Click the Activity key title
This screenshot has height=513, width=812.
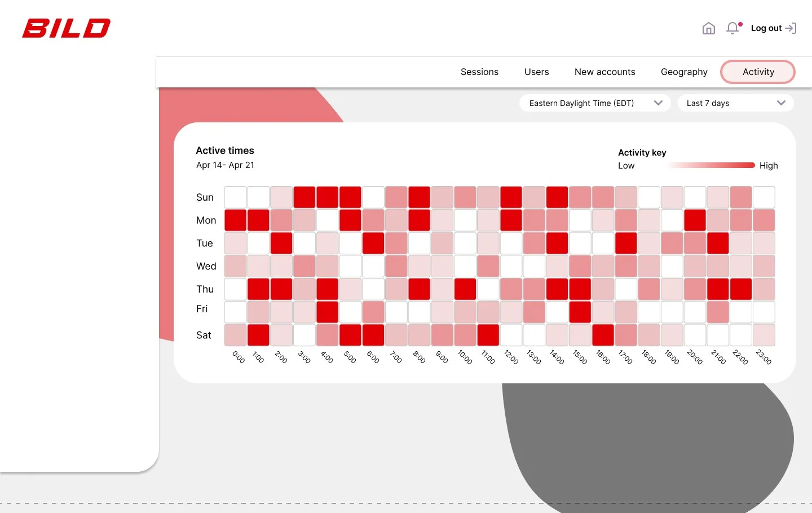(x=642, y=153)
